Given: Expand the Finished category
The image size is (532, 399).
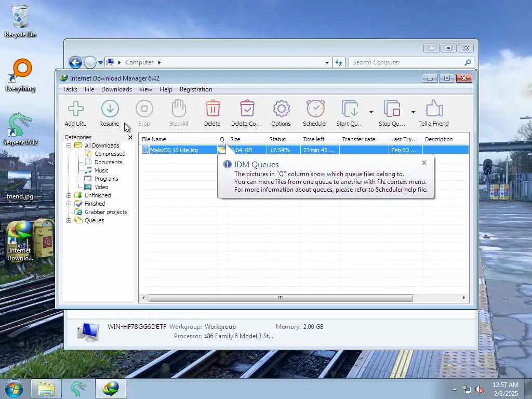Looking at the screenshot, I should 69,204.
